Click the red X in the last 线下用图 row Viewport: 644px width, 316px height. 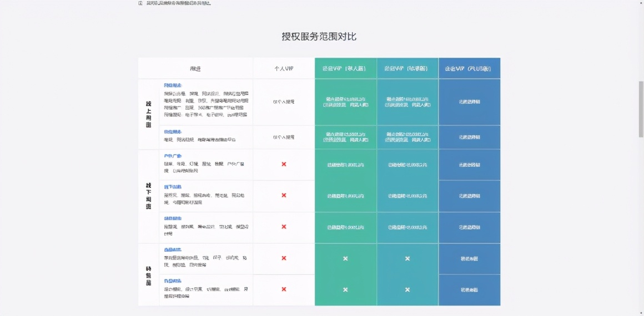[284, 227]
